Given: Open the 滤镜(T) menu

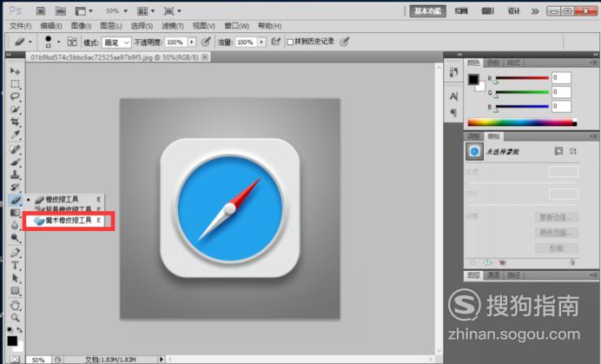Looking at the screenshot, I should (x=173, y=26).
